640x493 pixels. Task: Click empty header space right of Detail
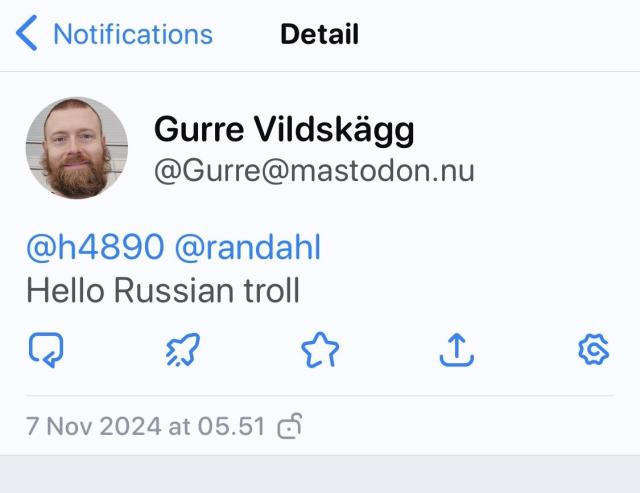click(498, 34)
